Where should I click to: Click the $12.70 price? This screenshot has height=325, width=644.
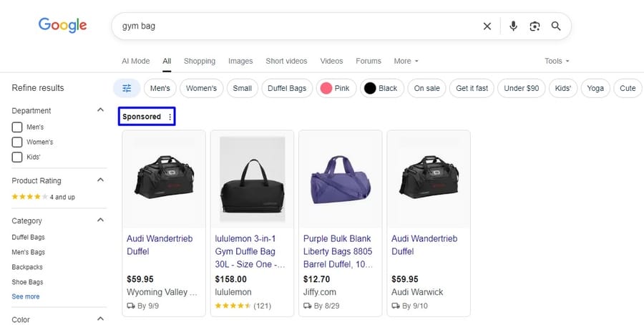click(316, 279)
